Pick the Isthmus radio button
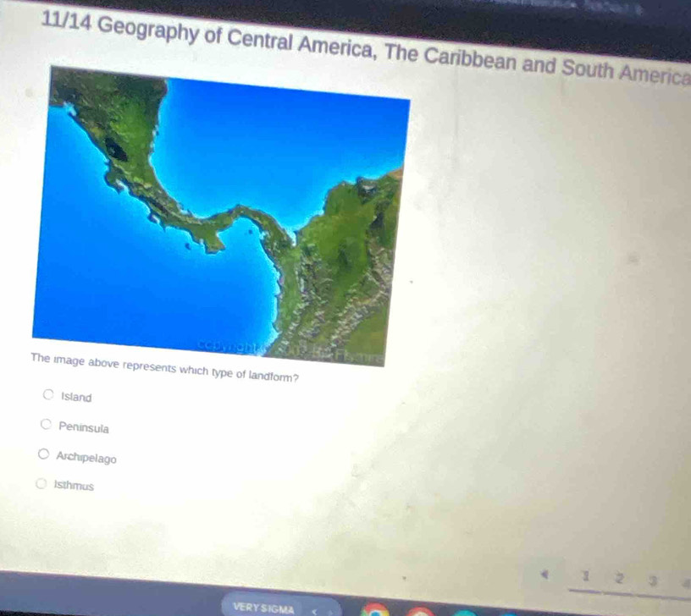Screen dimensions: 691x616 (x=41, y=485)
